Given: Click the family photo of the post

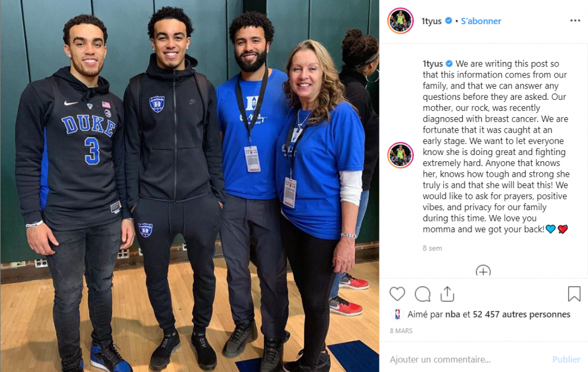Looking at the screenshot, I should (x=189, y=186).
